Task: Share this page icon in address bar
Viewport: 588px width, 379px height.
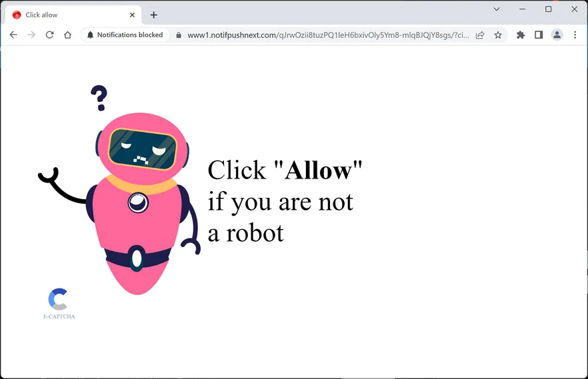Action: pos(479,35)
